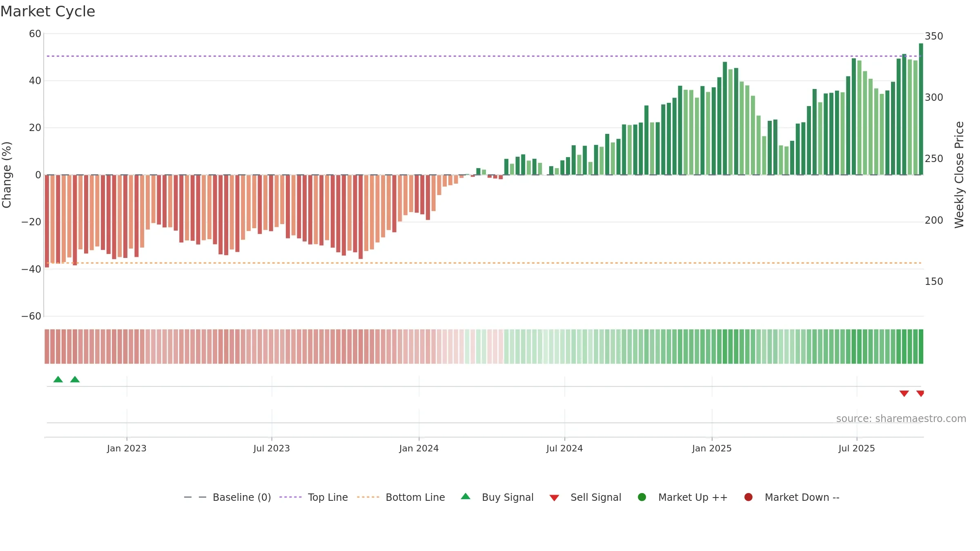Click the −60 label on change axis

coord(31,316)
